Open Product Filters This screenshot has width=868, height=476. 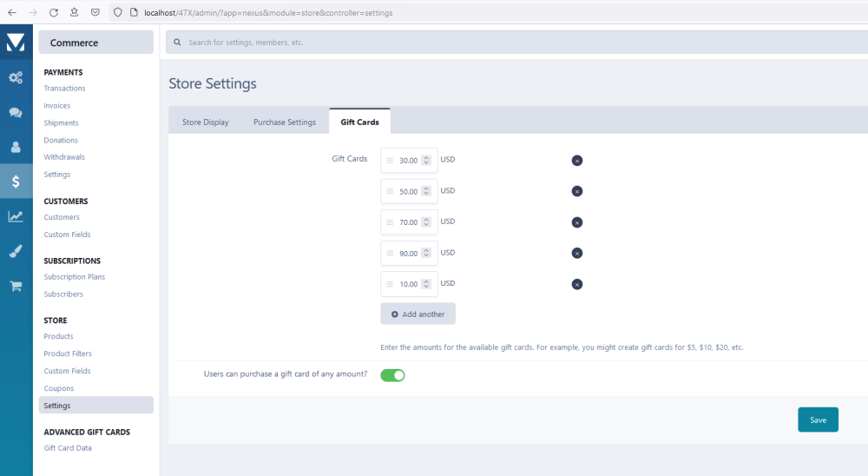[x=68, y=354]
